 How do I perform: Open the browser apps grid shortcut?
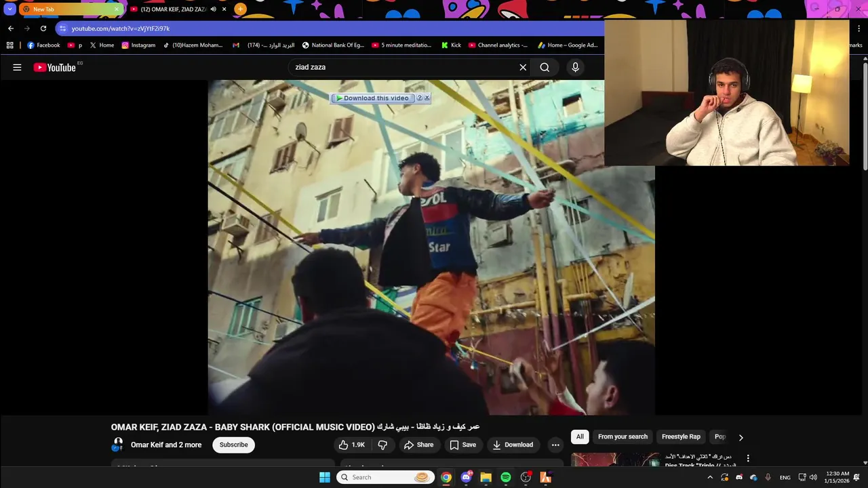(9, 45)
